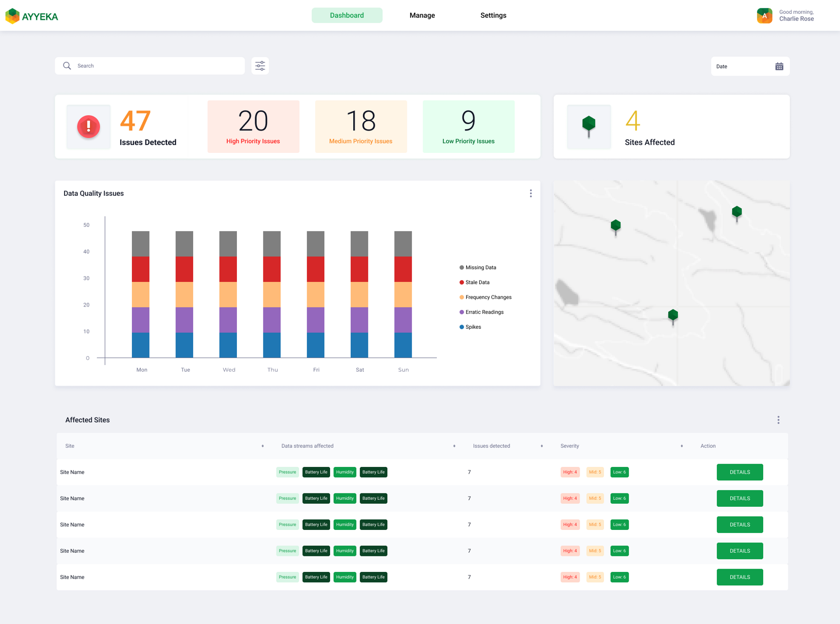Click Monday's blue Spikes bar segment
This screenshot has width=840, height=624.
click(141, 345)
